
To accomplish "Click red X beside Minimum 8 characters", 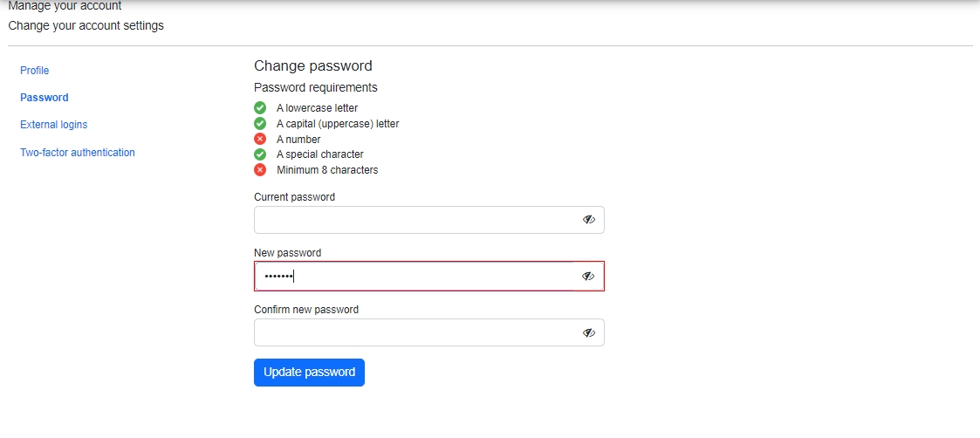I will tap(260, 170).
